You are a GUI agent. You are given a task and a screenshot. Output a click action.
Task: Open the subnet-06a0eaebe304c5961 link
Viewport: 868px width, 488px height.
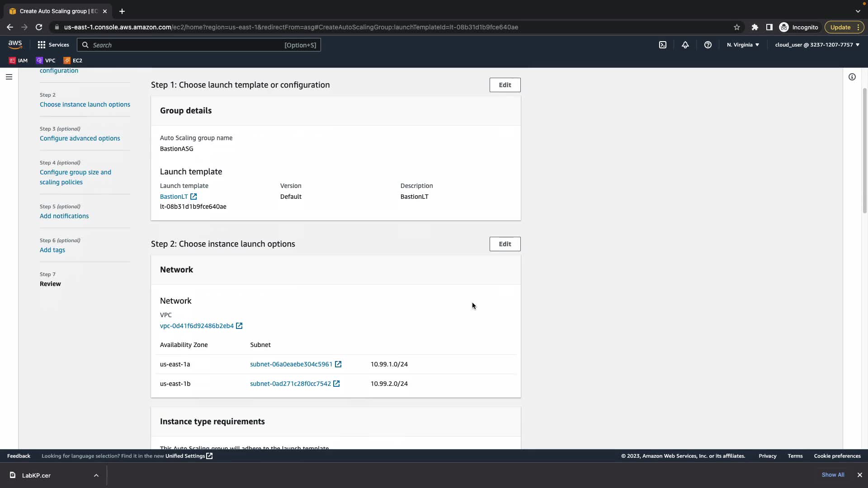291,364
